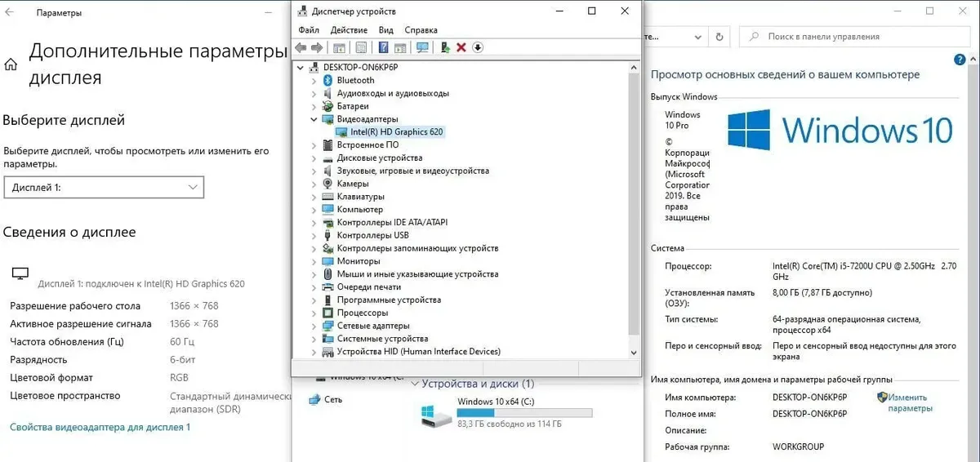The image size is (980, 462).
Task: Expand the Сетевые адаптеры category
Action: tap(314, 326)
